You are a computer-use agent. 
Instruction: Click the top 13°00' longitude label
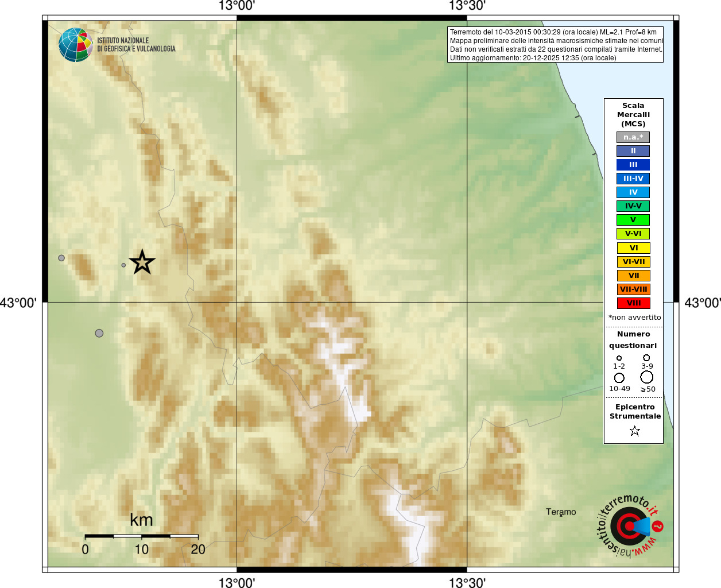click(237, 6)
